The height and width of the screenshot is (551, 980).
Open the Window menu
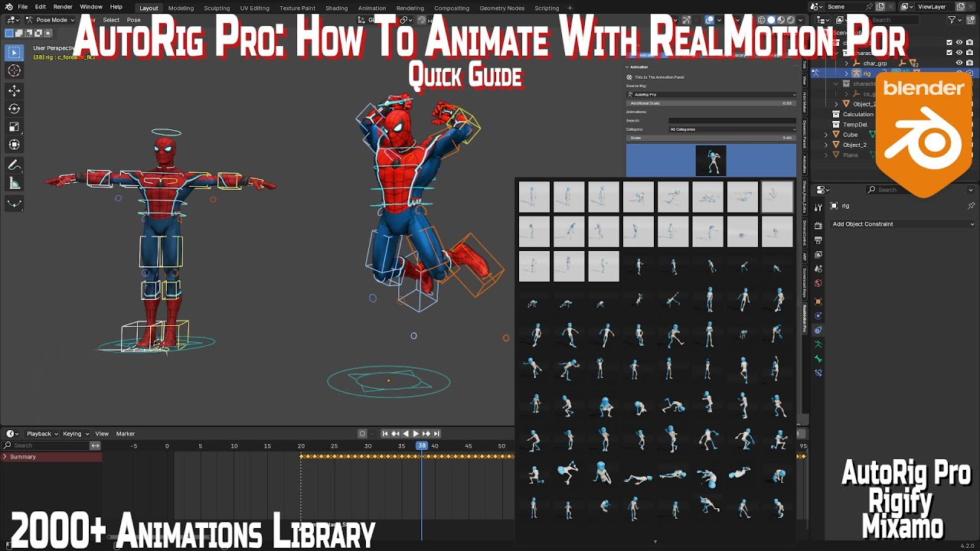(x=91, y=7)
